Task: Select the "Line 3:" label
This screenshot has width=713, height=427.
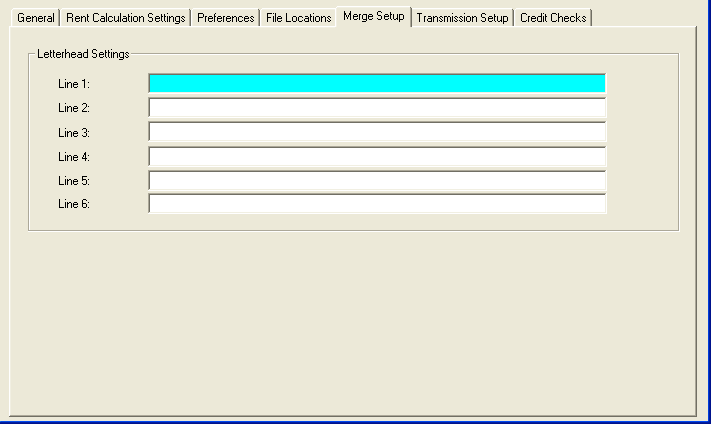Action: [74, 133]
